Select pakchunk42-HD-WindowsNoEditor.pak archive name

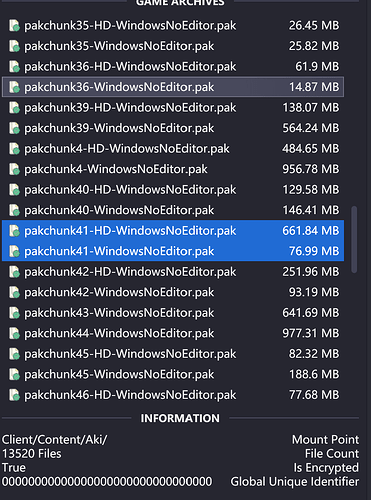coord(130,272)
